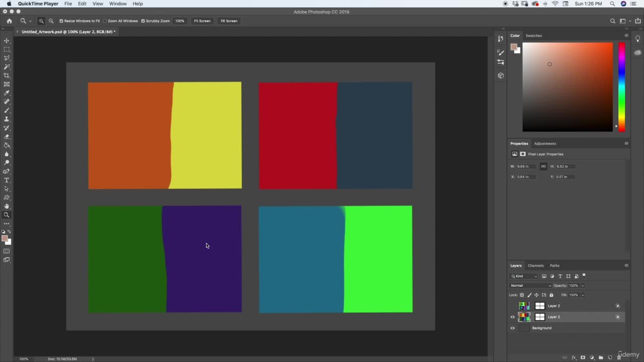The image size is (644, 362).
Task: Toggle Lock transparent pixels
Action: point(522,295)
